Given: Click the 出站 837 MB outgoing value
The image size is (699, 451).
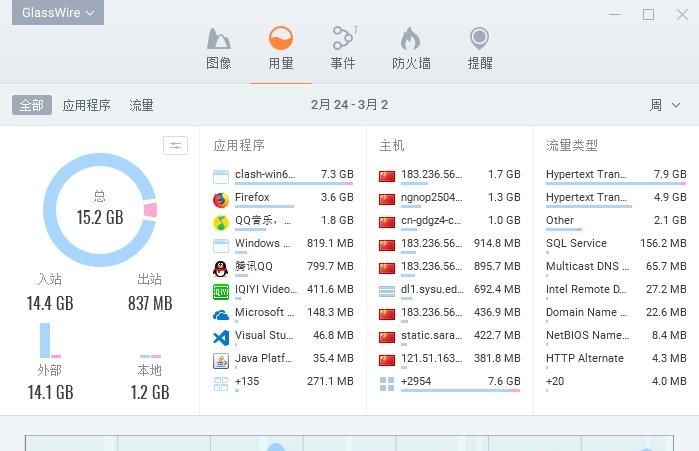Looking at the screenshot, I should pos(150,303).
